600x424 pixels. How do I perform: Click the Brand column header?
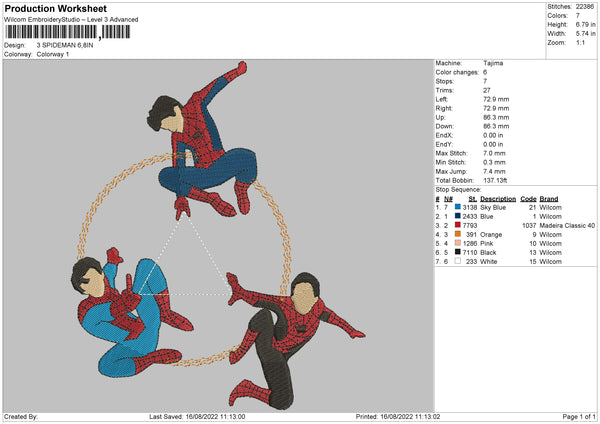pos(549,199)
